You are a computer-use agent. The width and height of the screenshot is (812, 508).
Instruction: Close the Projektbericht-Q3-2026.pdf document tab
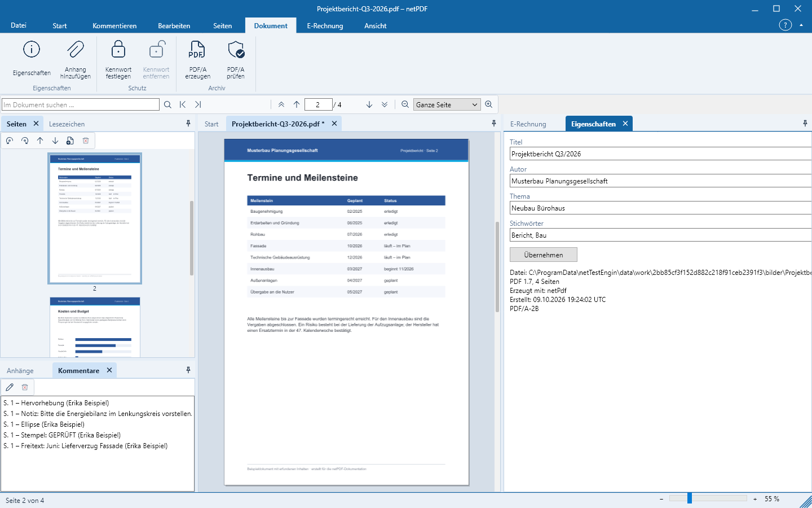coord(334,124)
